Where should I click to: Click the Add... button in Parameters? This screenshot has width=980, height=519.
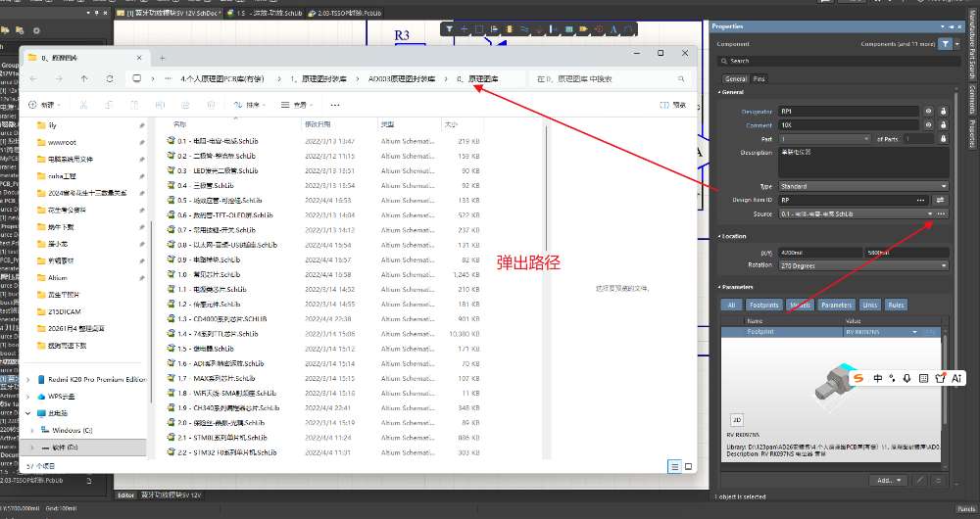click(888, 480)
